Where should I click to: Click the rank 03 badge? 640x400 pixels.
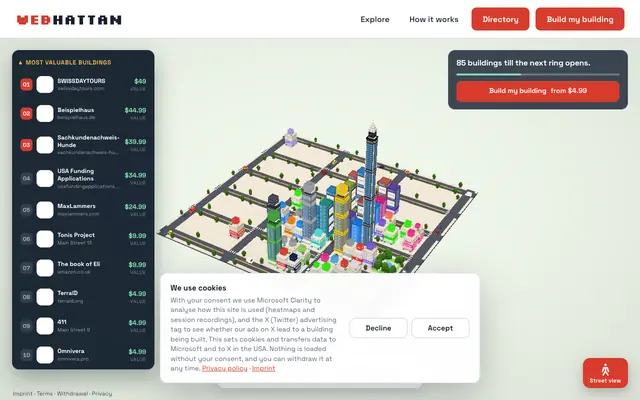point(27,145)
